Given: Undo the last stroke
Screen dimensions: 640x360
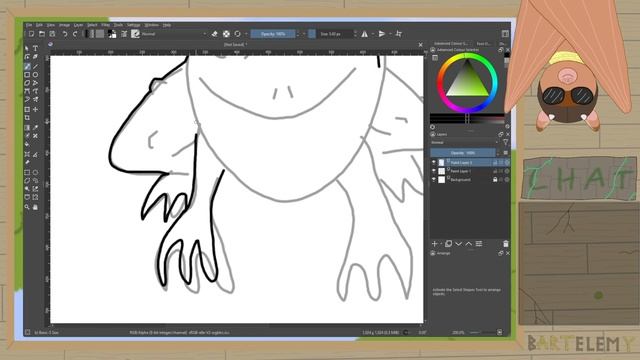Looking at the screenshot, I should tap(64, 34).
